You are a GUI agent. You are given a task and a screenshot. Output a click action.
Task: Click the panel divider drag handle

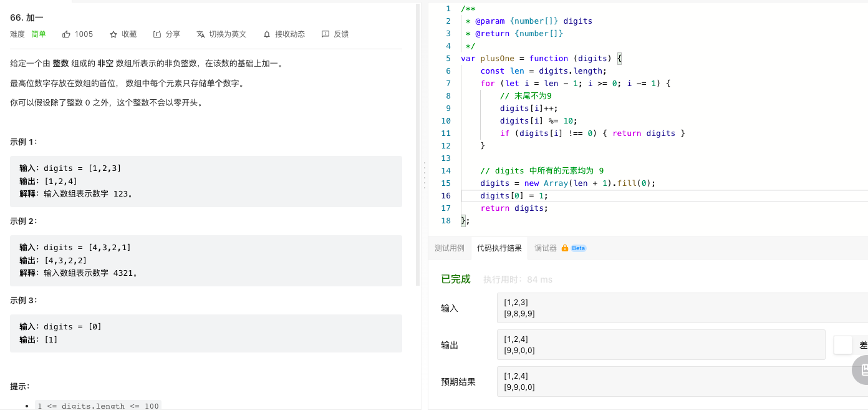(425, 175)
